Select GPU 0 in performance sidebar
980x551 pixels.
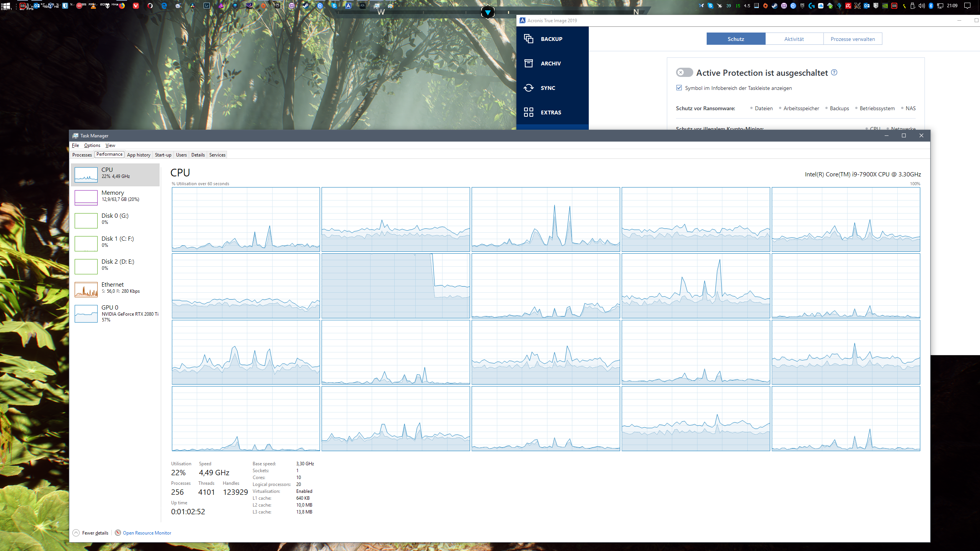(x=115, y=313)
